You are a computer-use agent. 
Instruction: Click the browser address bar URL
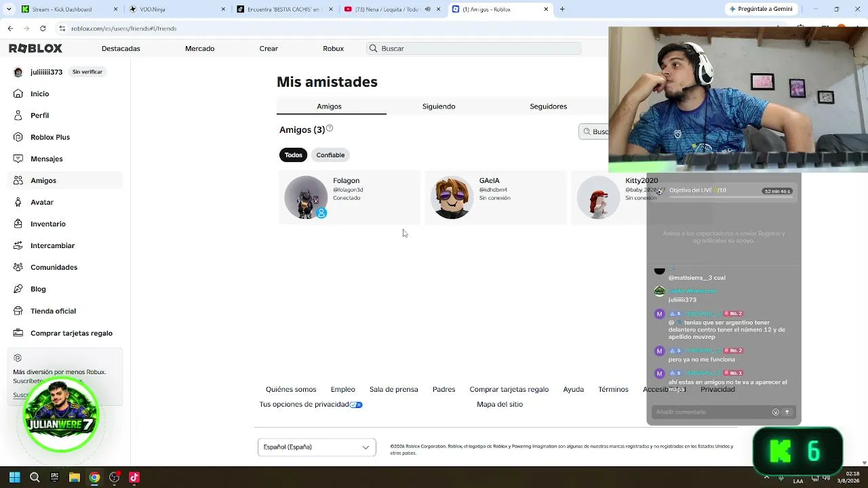[x=123, y=28]
